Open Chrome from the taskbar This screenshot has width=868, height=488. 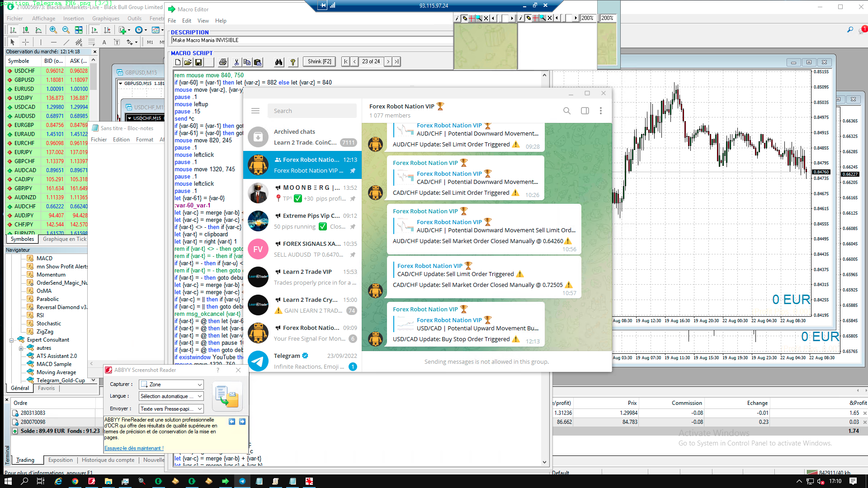(x=75, y=481)
